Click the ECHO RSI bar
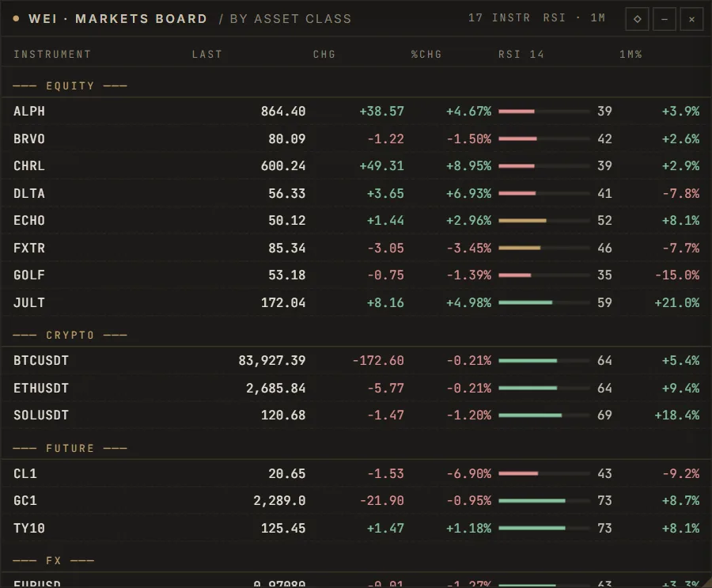This screenshot has width=712, height=588. pyautogui.click(x=544, y=221)
